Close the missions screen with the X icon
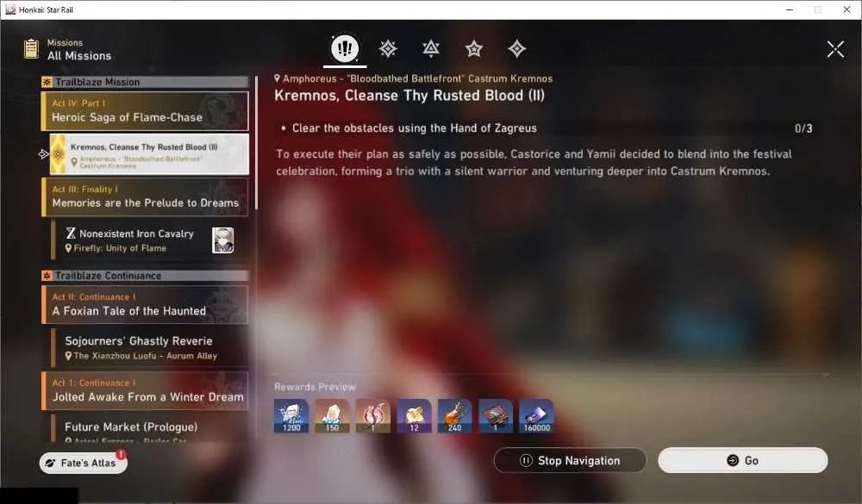The width and height of the screenshot is (862, 504). (835, 49)
